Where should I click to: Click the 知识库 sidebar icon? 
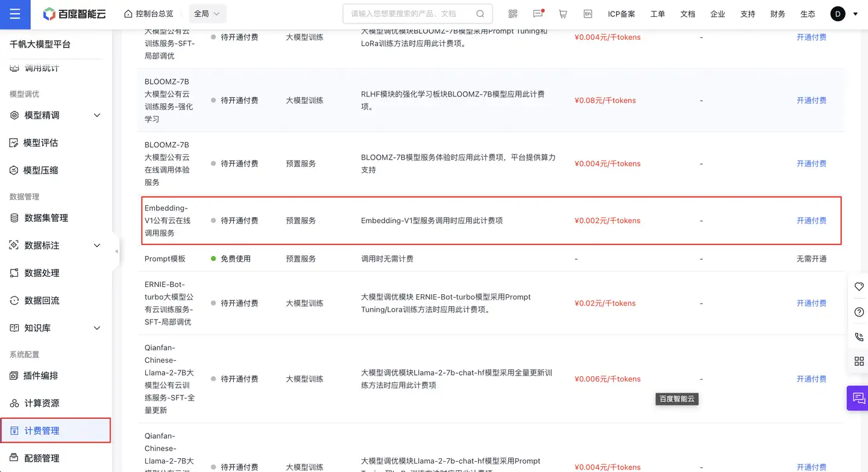click(x=14, y=328)
